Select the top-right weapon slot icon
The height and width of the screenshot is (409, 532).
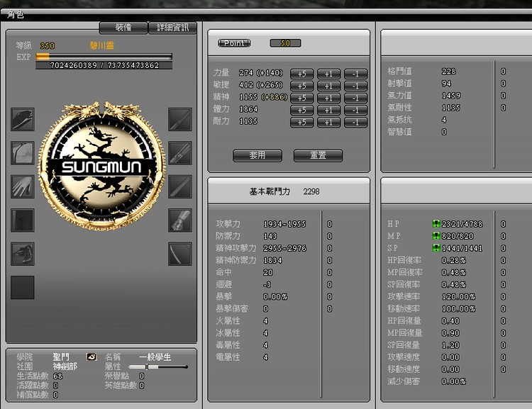click(180, 119)
